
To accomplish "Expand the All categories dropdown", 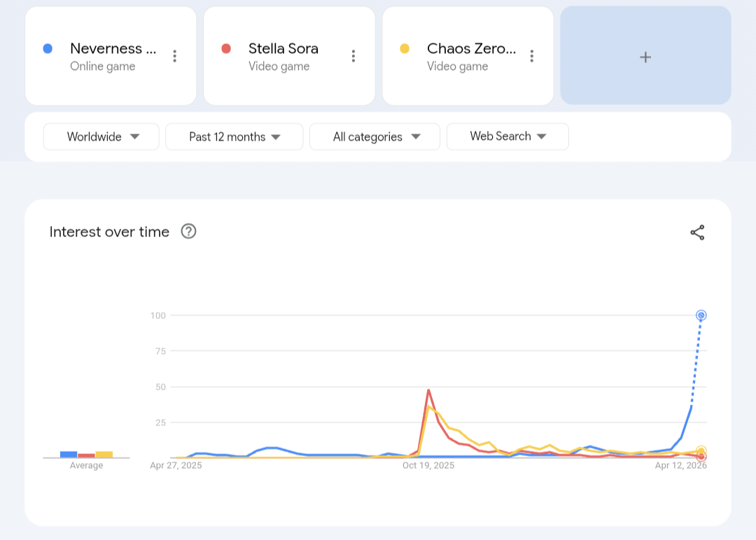I will pos(374,137).
